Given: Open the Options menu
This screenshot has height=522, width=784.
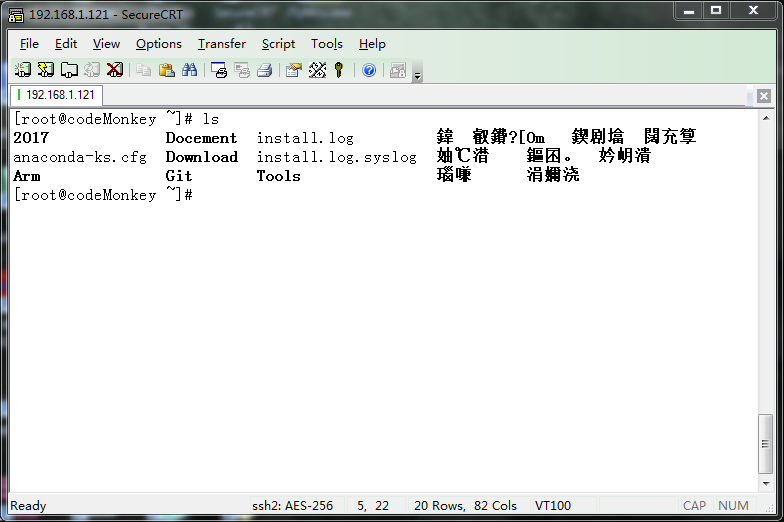Looking at the screenshot, I should [158, 44].
